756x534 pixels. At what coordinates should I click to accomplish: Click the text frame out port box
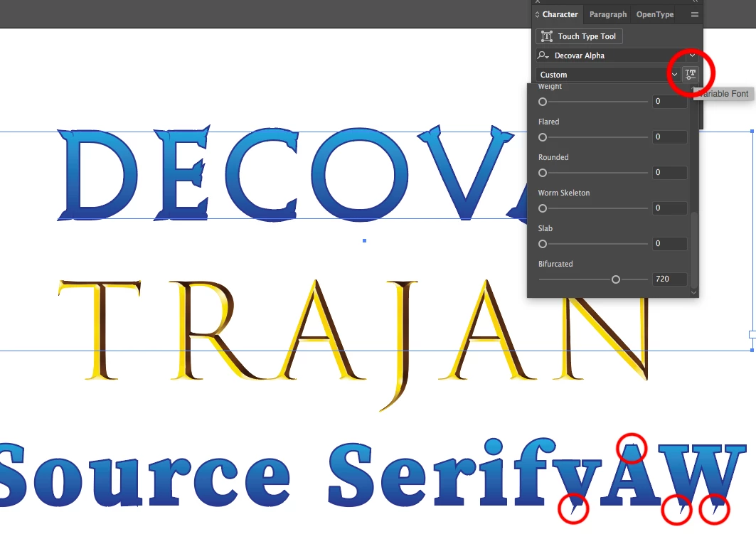(752, 334)
